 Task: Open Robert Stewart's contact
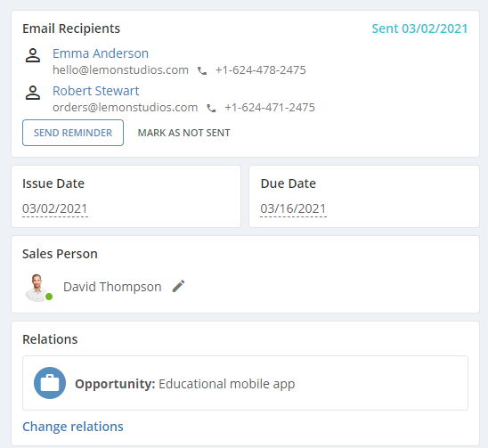coord(95,91)
